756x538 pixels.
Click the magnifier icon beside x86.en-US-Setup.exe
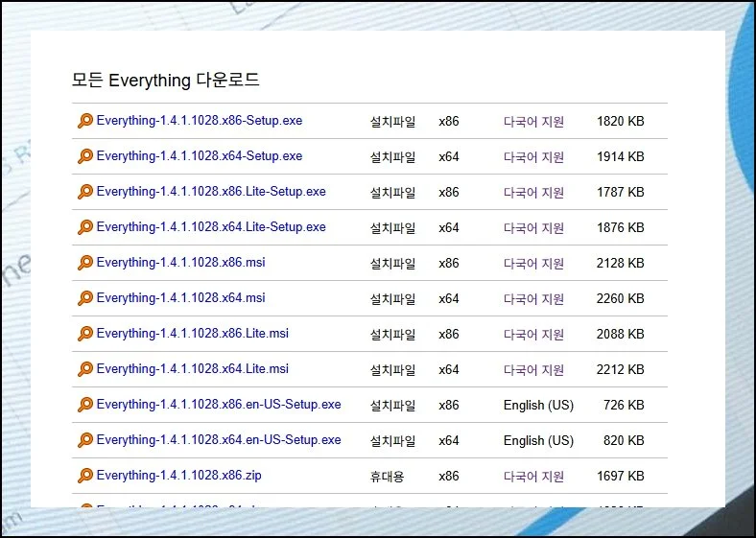pyautogui.click(x=84, y=405)
